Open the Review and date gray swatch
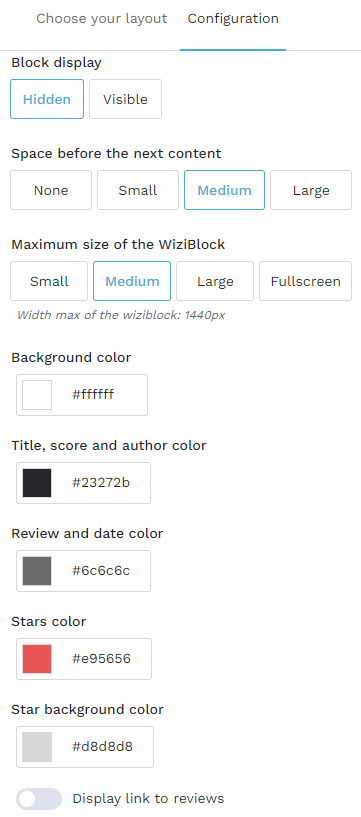The width and height of the screenshot is (361, 817). coord(37,571)
